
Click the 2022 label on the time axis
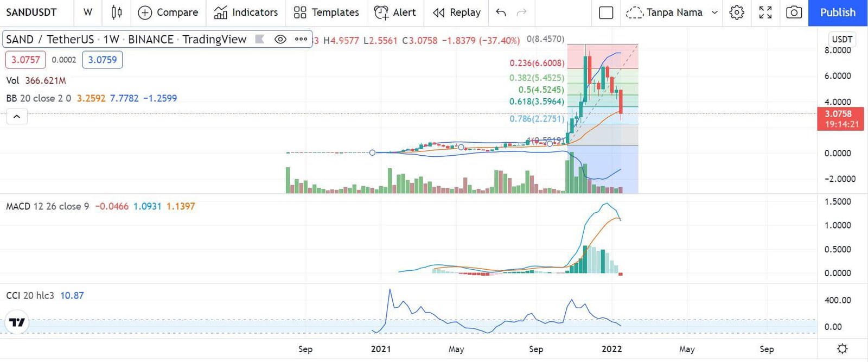coord(612,349)
